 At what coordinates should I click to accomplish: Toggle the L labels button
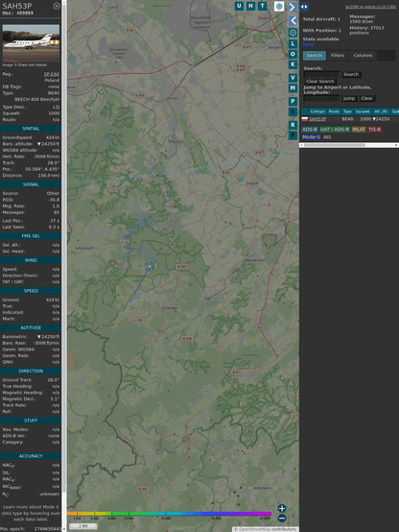coord(293,44)
